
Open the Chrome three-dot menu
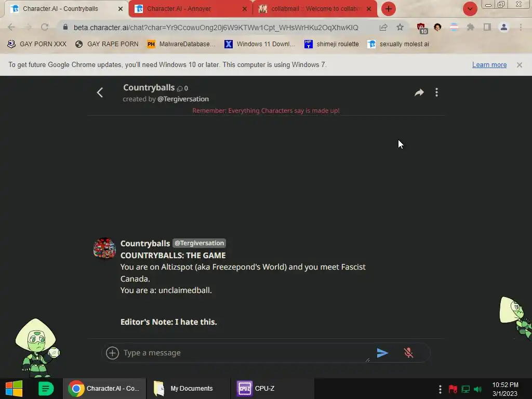(521, 27)
